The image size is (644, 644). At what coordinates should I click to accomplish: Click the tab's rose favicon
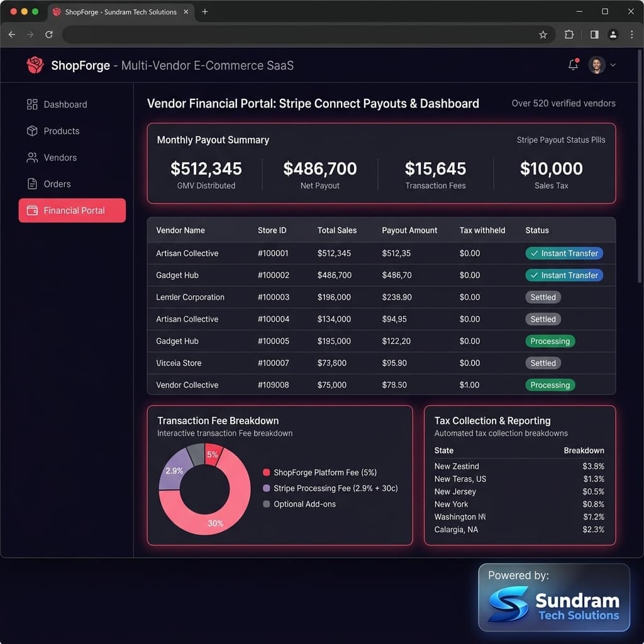point(57,12)
